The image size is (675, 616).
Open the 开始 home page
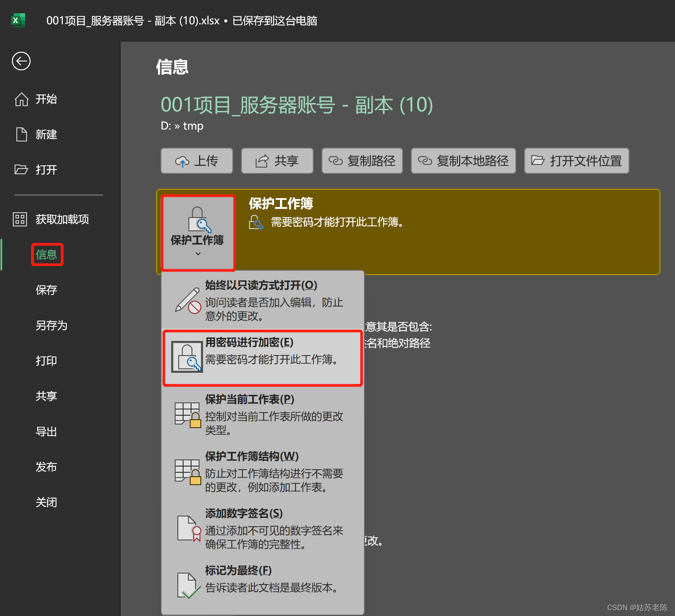click(46, 99)
